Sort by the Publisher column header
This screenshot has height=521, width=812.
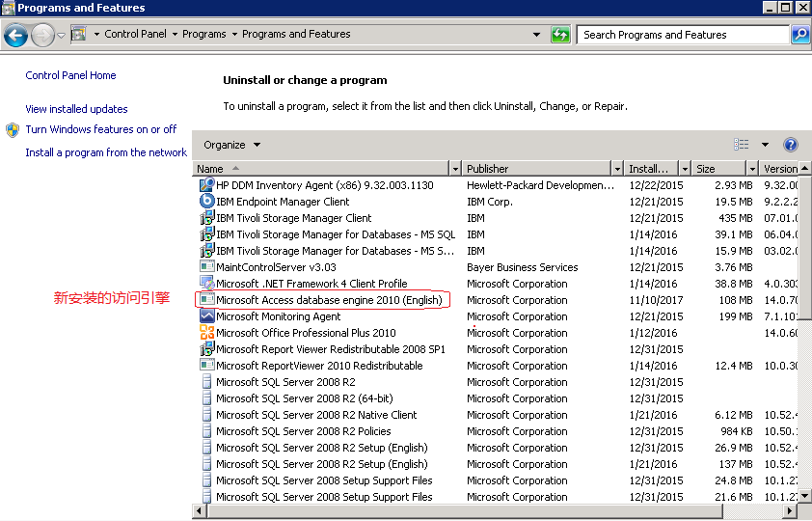click(x=537, y=168)
